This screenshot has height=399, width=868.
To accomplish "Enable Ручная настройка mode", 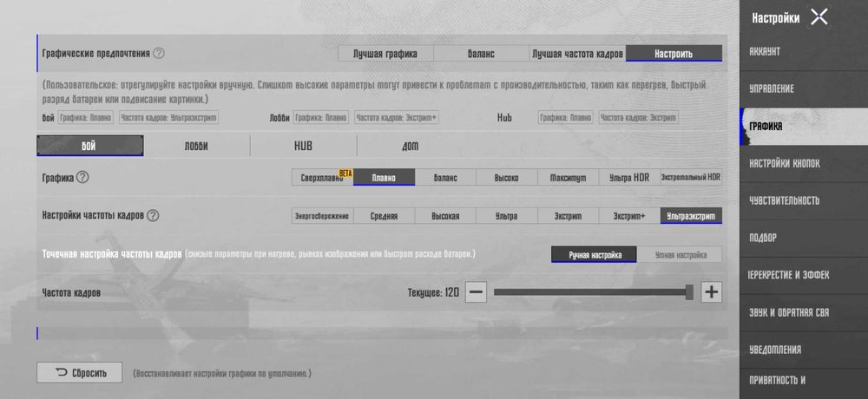I will point(594,254).
